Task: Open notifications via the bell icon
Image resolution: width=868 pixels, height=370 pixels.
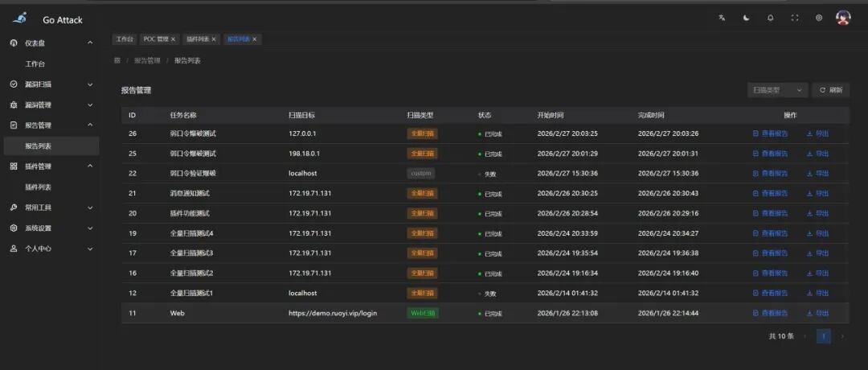Action: (770, 18)
